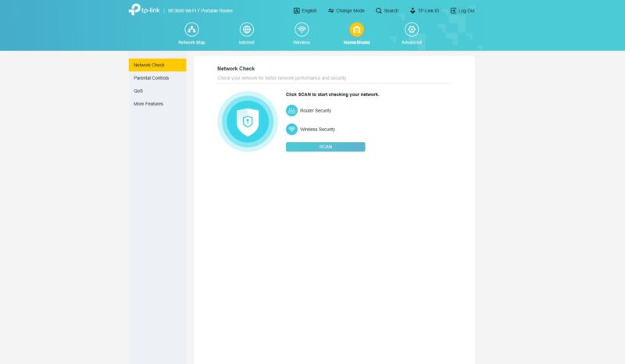Click the Change Mode text link
The height and width of the screenshot is (364, 625).
[350, 11]
